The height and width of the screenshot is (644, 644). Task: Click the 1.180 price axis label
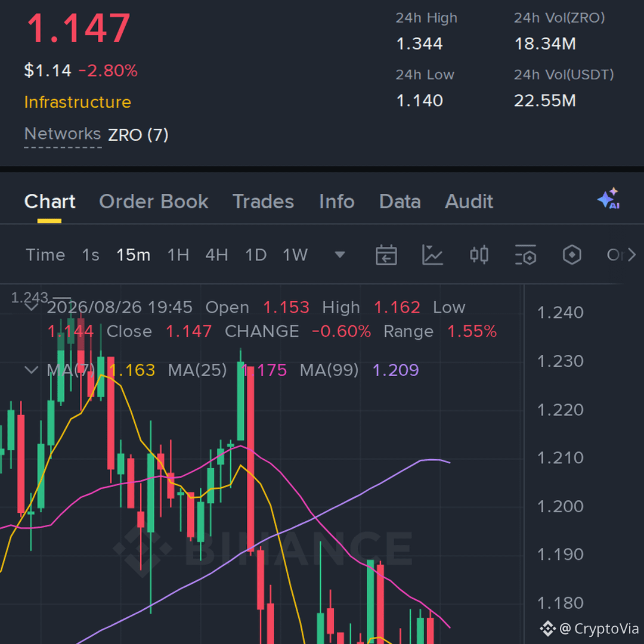[x=560, y=603]
